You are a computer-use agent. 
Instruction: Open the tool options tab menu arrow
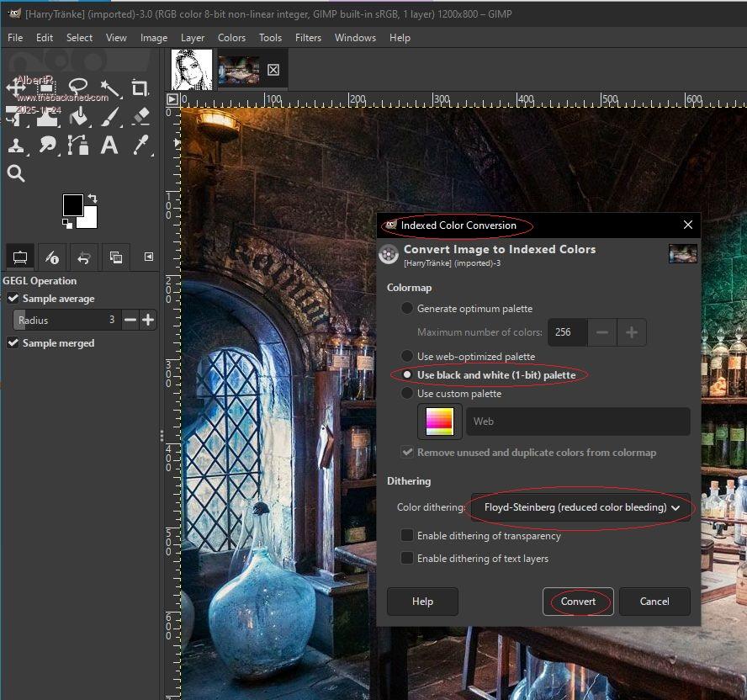pyautogui.click(x=149, y=257)
